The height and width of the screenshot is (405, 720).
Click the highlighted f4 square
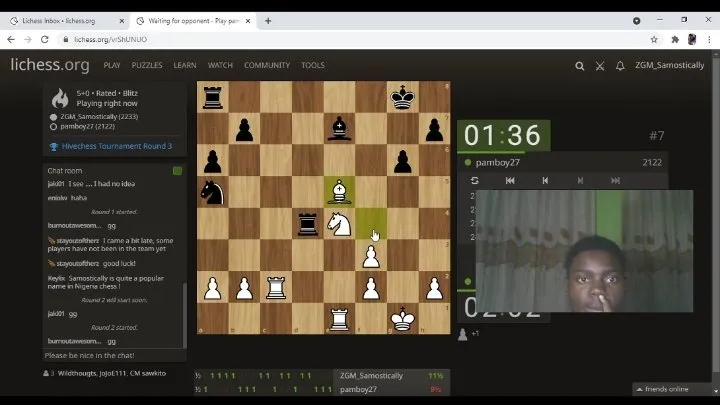pyautogui.click(x=371, y=224)
